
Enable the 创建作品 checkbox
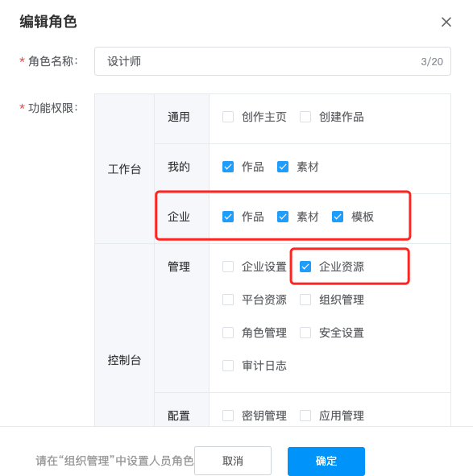(305, 117)
